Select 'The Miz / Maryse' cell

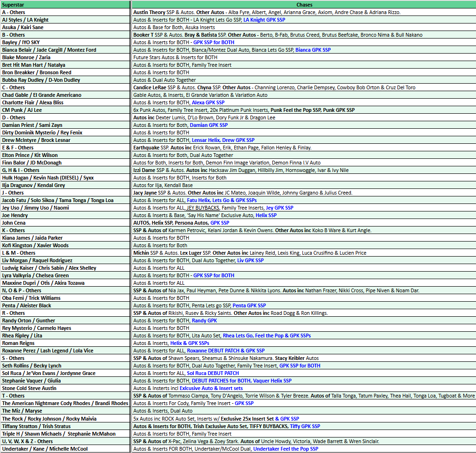click(x=65, y=411)
